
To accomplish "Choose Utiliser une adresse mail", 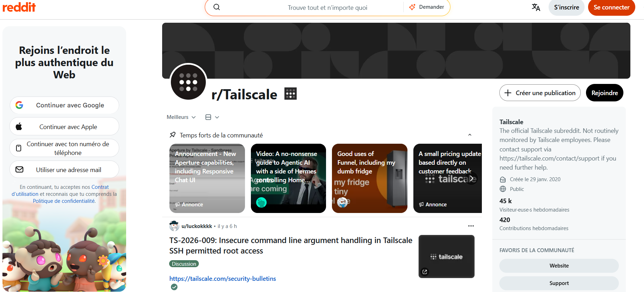I will pos(64,170).
